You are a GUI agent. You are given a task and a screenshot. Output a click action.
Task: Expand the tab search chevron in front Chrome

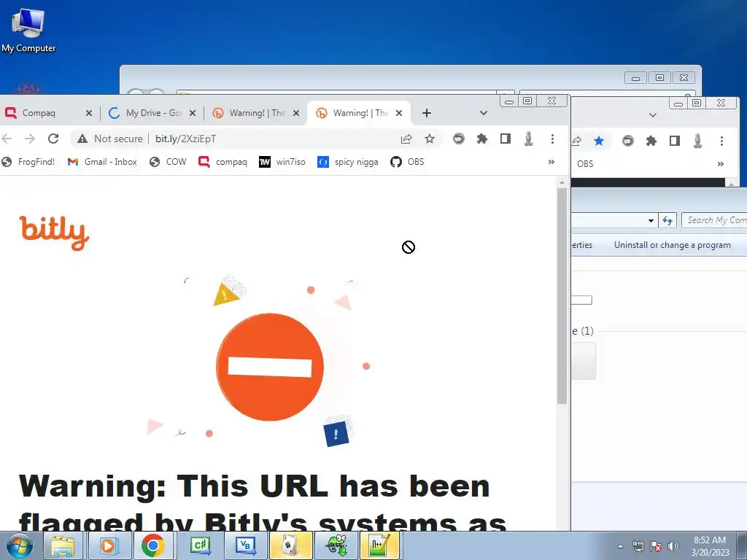click(x=484, y=113)
